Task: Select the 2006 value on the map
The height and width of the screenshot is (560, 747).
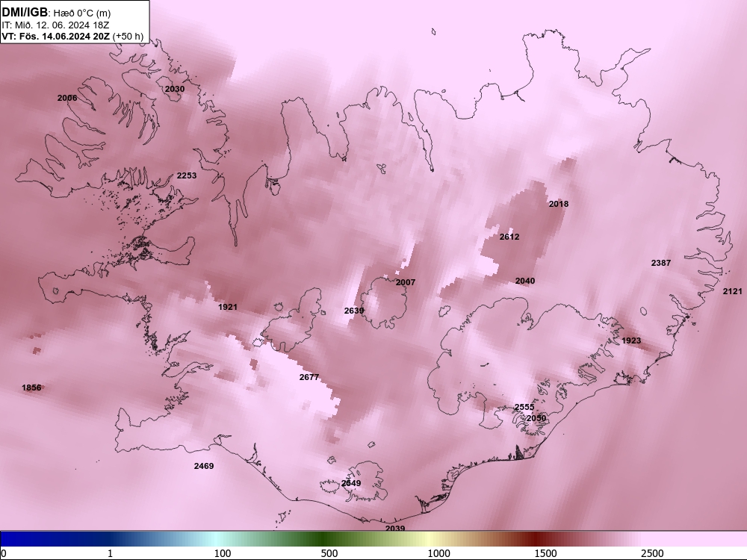Action: pyautogui.click(x=67, y=98)
